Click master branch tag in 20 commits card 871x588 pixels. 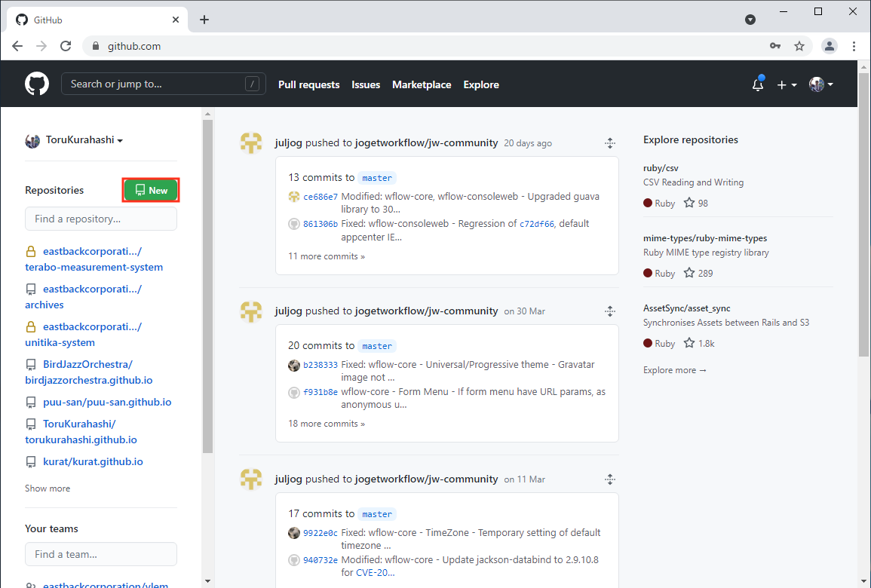[x=377, y=346]
